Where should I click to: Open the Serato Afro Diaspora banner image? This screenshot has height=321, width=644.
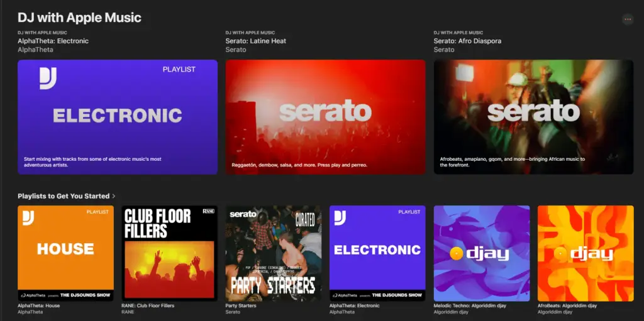(533, 117)
